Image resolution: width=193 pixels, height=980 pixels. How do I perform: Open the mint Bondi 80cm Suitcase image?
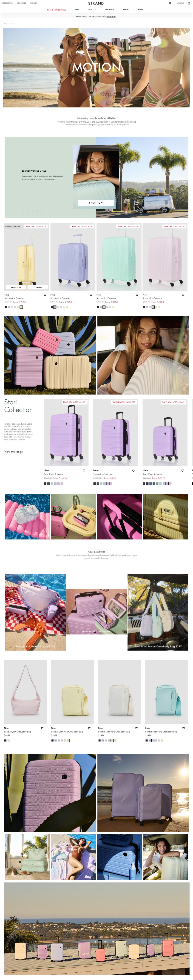click(x=119, y=257)
